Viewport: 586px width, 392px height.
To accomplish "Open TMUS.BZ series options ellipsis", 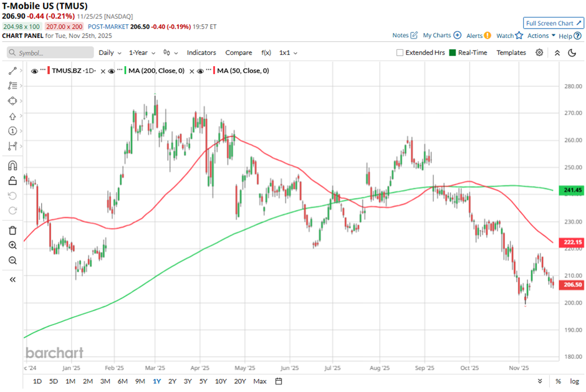I will [x=43, y=70].
